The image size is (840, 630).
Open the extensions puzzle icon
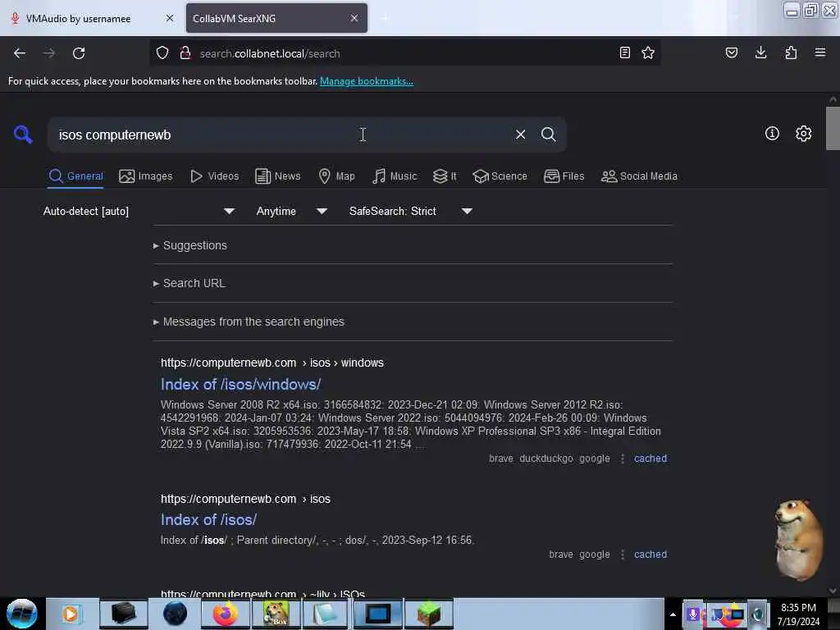(791, 52)
